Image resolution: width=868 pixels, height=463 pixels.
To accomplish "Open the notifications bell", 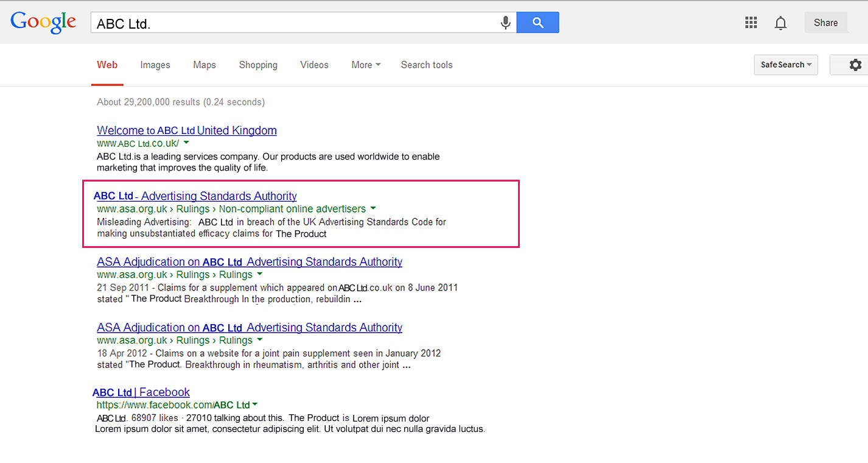I will [x=780, y=23].
